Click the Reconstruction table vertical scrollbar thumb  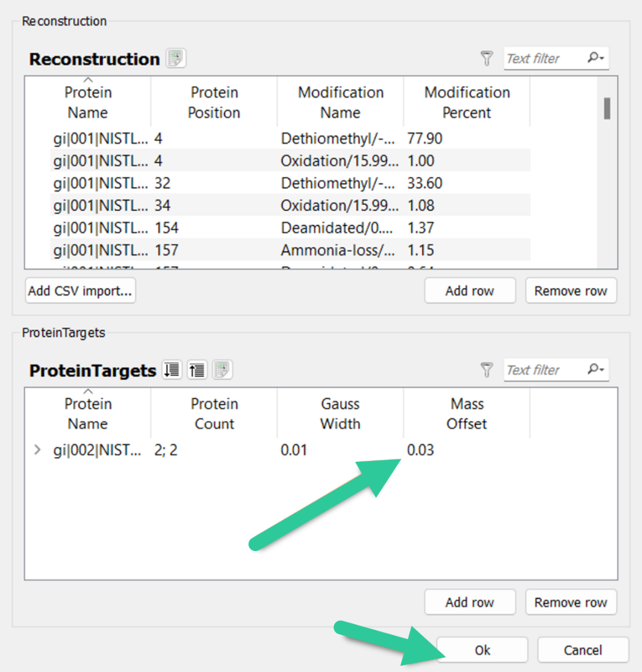pyautogui.click(x=607, y=108)
